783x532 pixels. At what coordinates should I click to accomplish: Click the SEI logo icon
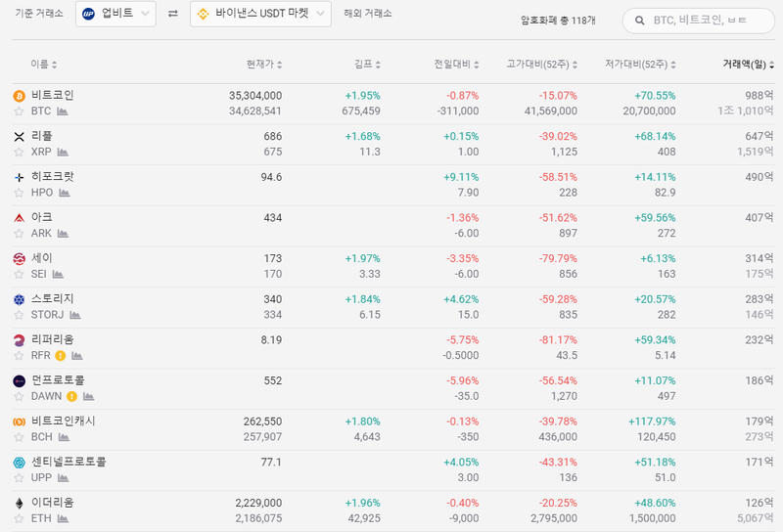pyautogui.click(x=19, y=258)
